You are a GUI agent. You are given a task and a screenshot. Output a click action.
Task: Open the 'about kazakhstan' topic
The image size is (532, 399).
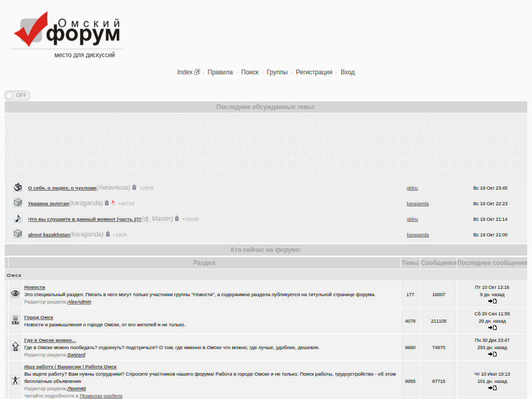pyautogui.click(x=49, y=235)
